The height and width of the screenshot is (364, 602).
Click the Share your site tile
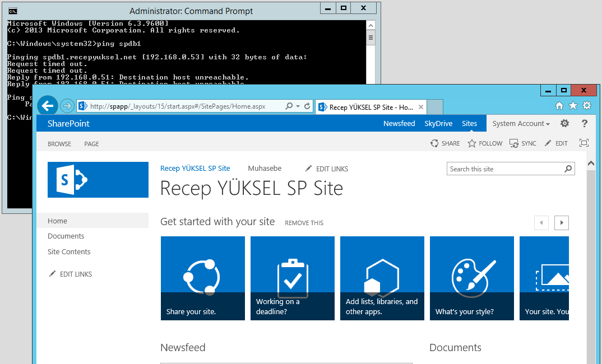[x=203, y=278]
